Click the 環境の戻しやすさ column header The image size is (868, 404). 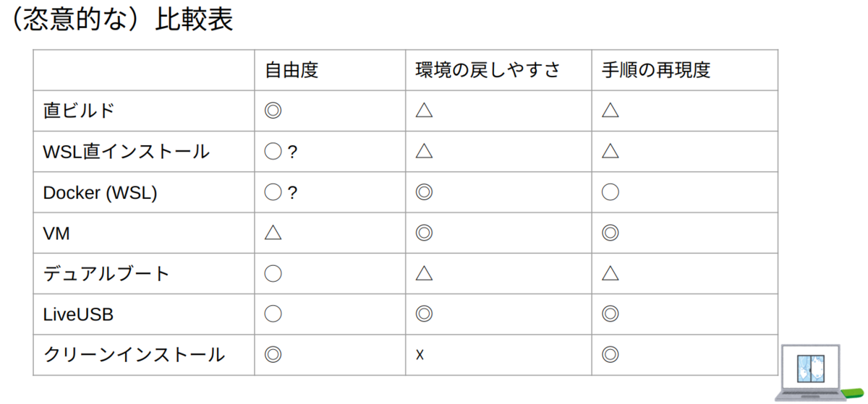tap(488, 70)
